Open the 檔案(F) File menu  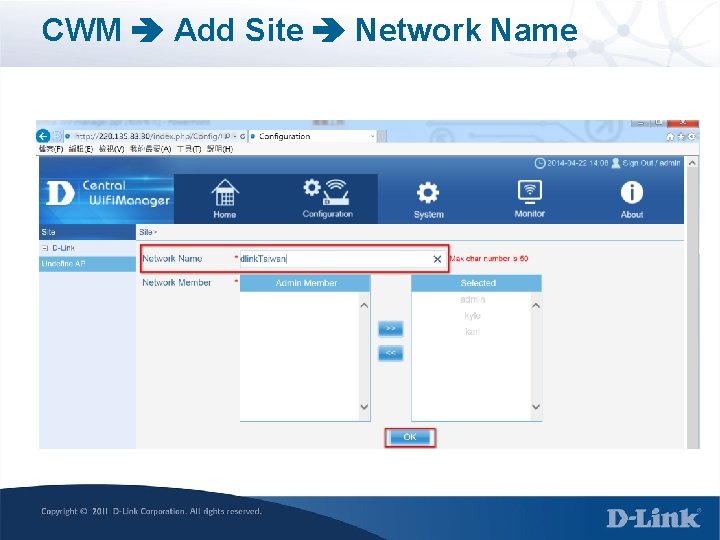(51, 149)
